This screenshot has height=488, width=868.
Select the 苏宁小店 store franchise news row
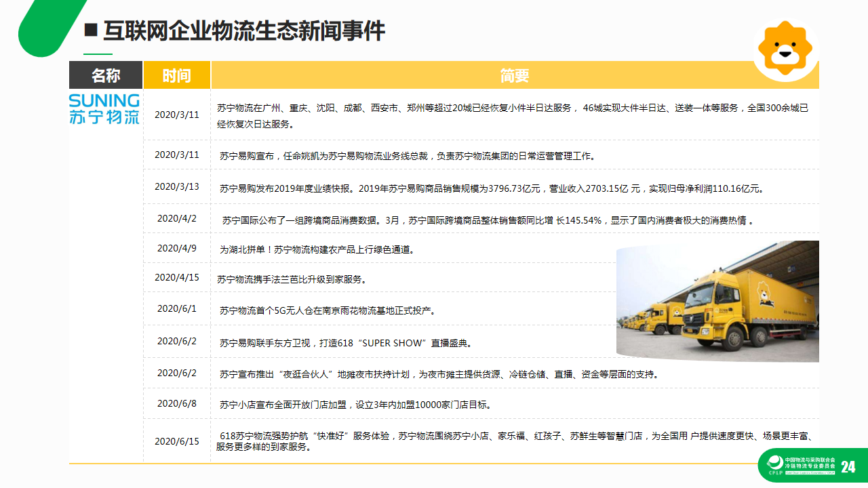pos(355,405)
